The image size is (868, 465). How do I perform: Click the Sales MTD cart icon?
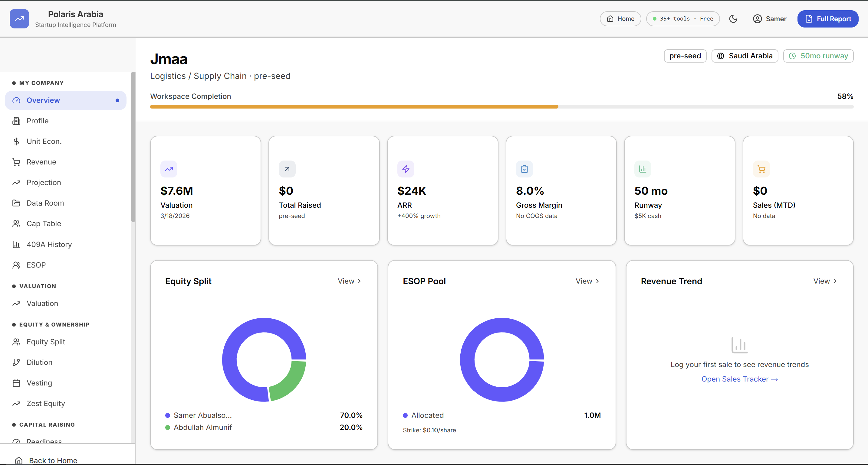tap(761, 169)
